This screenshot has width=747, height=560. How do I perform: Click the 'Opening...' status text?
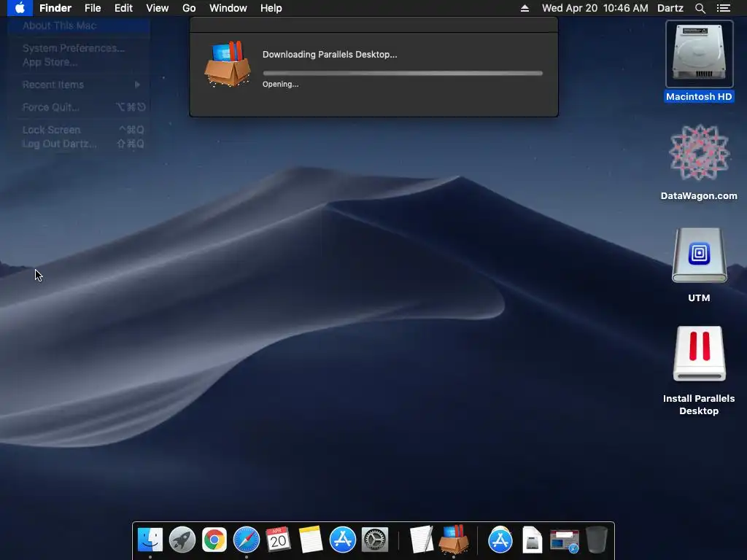click(280, 85)
